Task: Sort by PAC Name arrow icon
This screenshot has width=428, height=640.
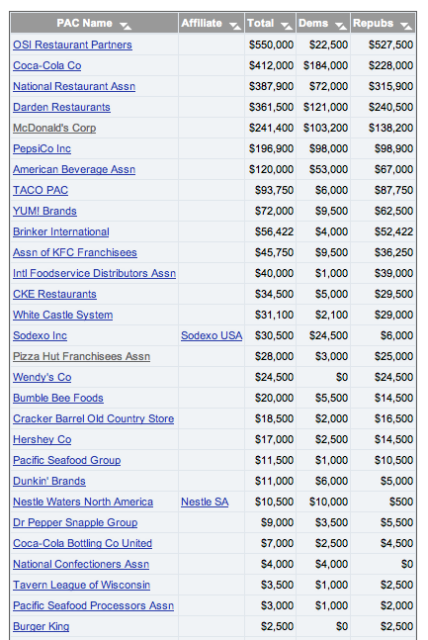Action: tap(126, 26)
